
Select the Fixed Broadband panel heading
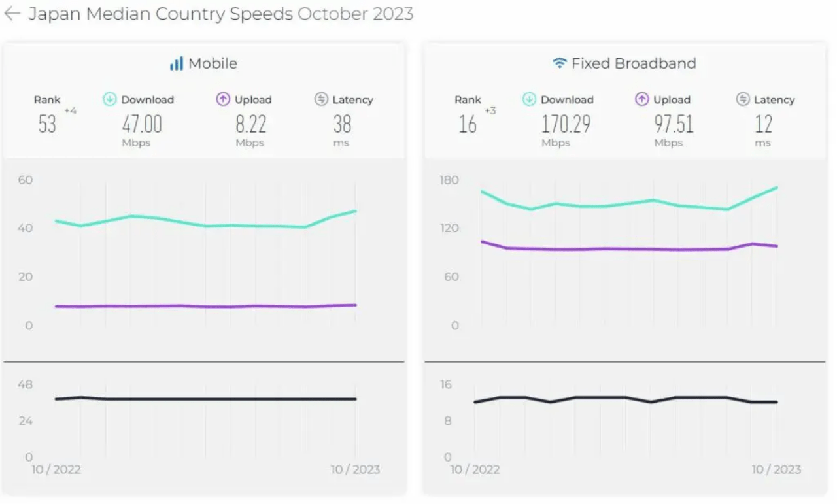(x=633, y=63)
